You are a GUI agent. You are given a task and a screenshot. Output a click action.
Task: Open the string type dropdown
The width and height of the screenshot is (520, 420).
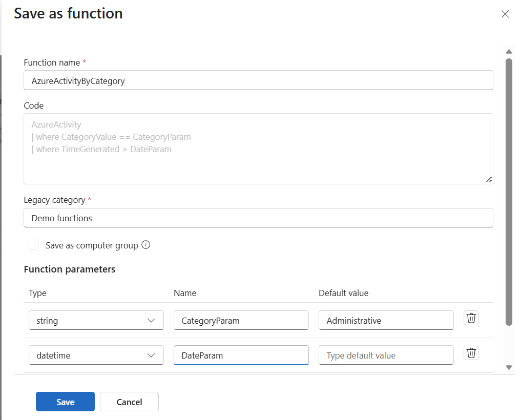click(96, 320)
